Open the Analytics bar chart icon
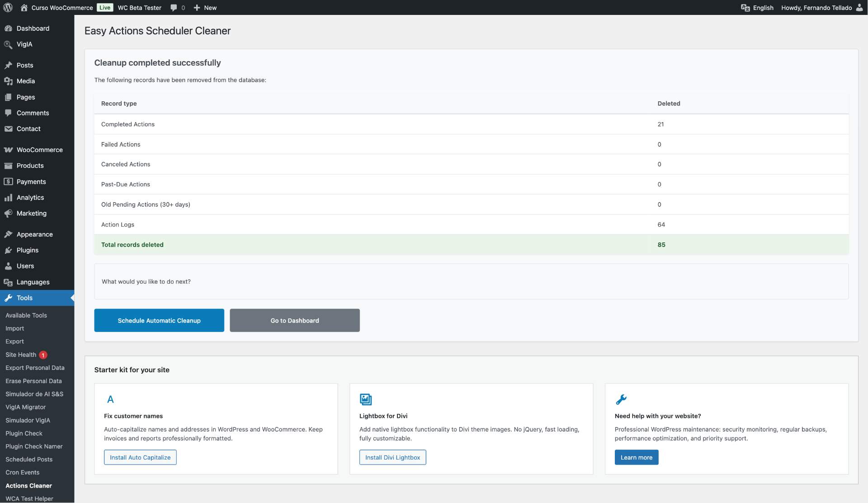 pyautogui.click(x=8, y=198)
